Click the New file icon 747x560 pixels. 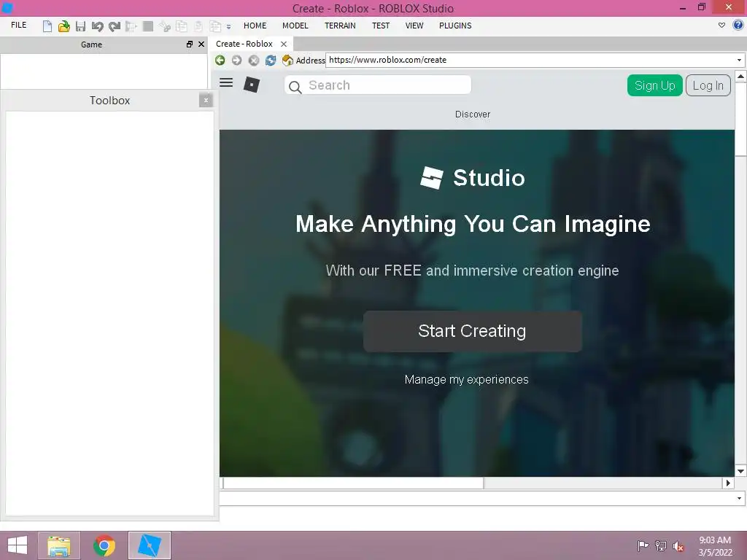[47, 26]
